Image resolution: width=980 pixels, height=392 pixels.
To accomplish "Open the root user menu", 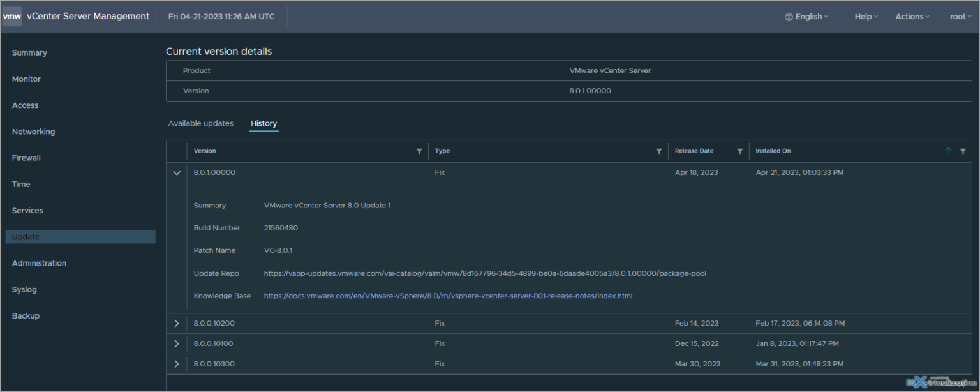I will tap(960, 16).
